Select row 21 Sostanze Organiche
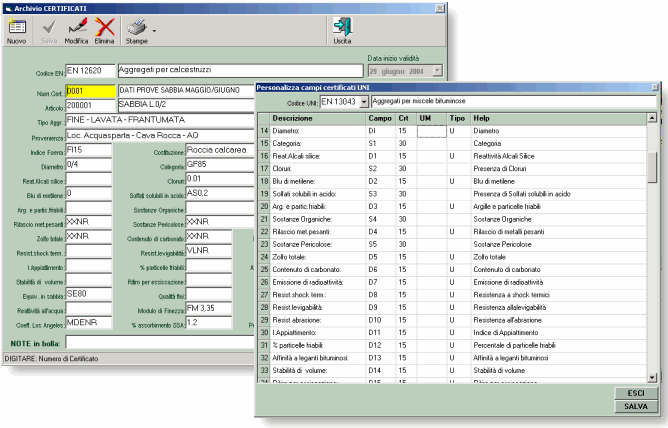This screenshot has width=668, height=428. (452, 219)
